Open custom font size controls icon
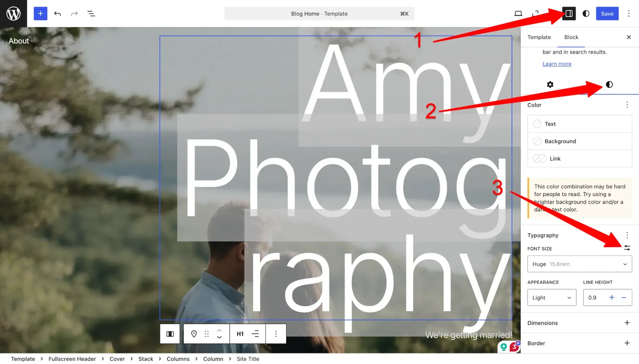The image size is (639, 364). [627, 248]
